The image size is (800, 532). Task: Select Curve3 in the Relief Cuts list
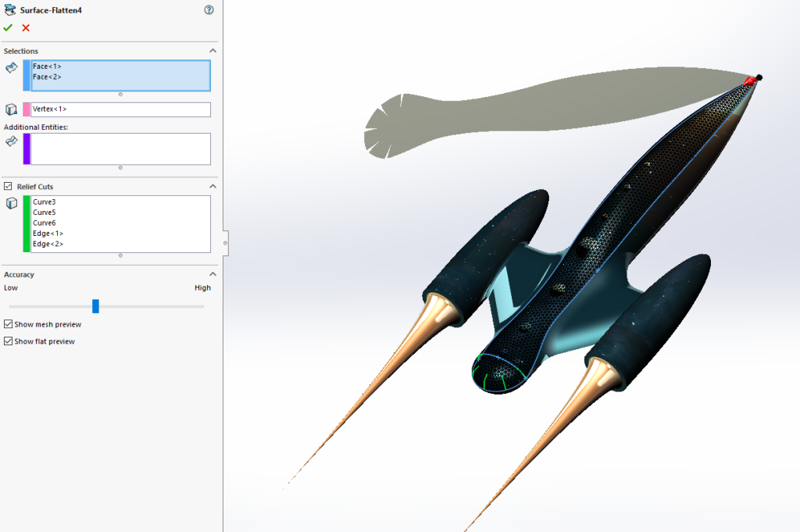[44, 202]
